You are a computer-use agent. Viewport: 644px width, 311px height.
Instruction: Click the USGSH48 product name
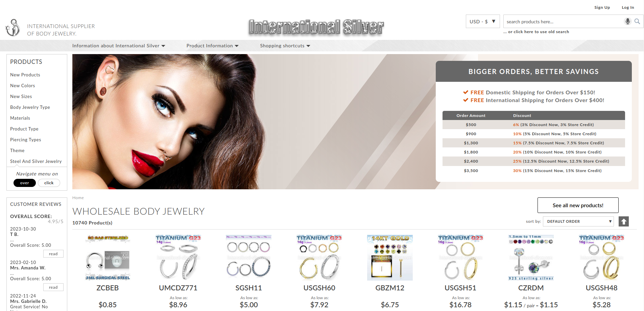coord(602,288)
